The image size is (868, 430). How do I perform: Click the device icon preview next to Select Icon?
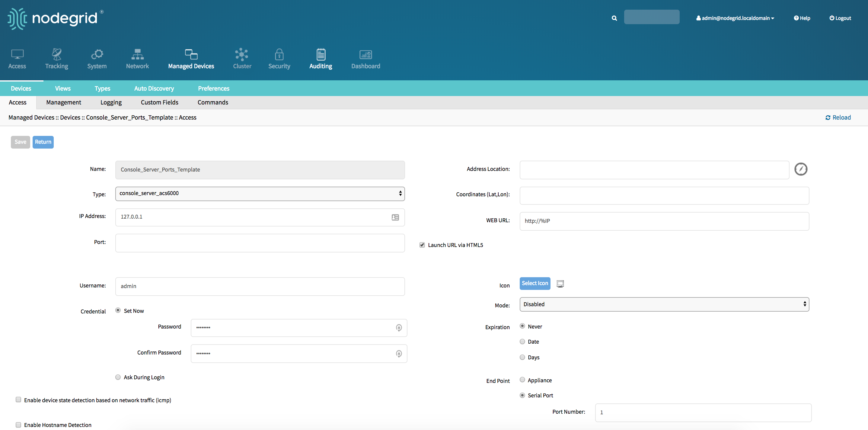tap(560, 284)
